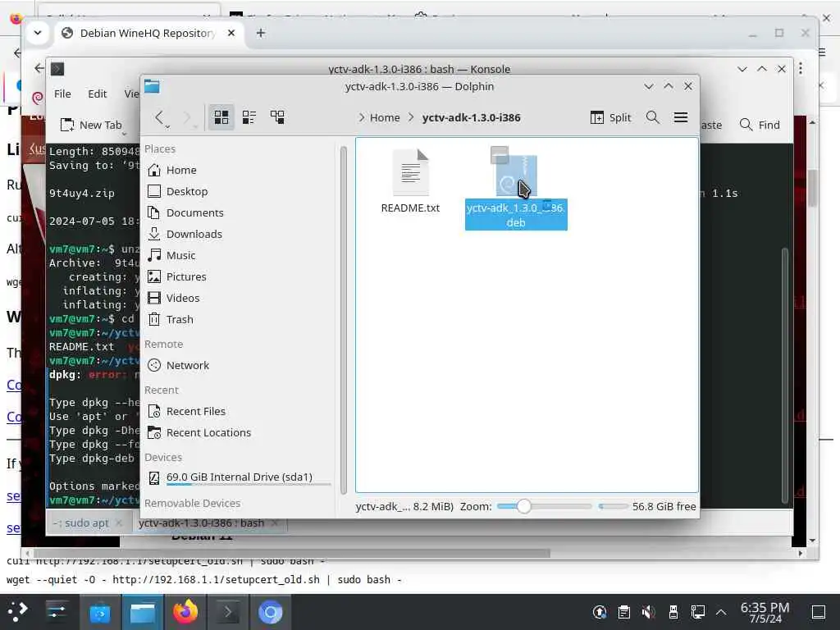Open the kebab menu right of the Konsole title bar
840x630 pixels.
pos(801,69)
